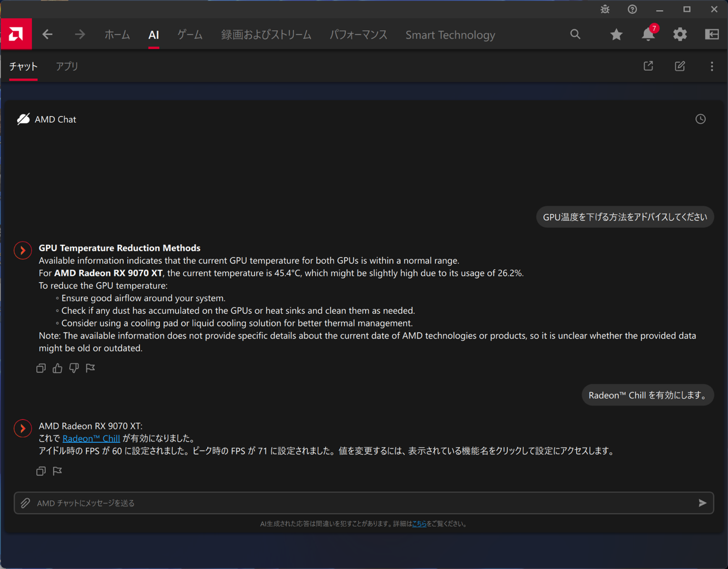Flag the GPU Temperature response
The image size is (728, 569).
(x=91, y=368)
